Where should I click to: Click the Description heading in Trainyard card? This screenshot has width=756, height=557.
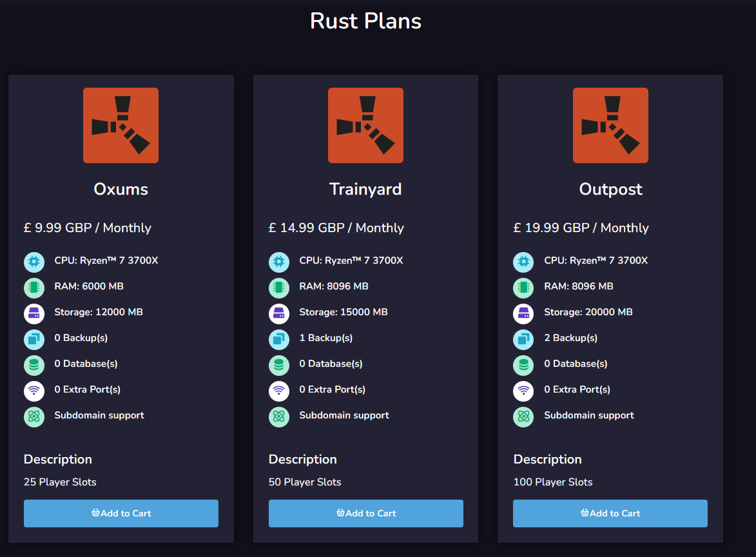(303, 459)
